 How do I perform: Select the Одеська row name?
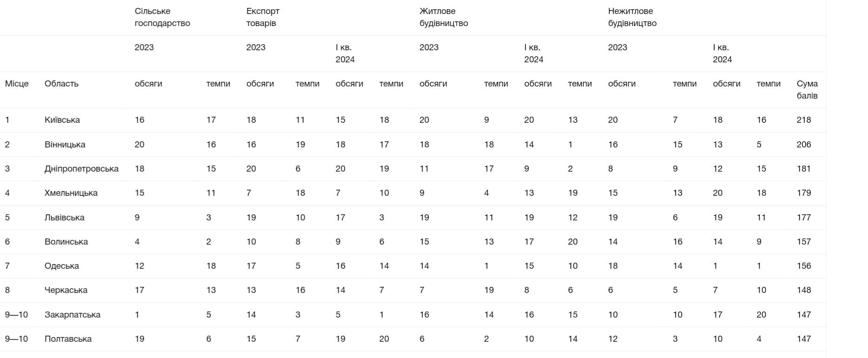62,266
